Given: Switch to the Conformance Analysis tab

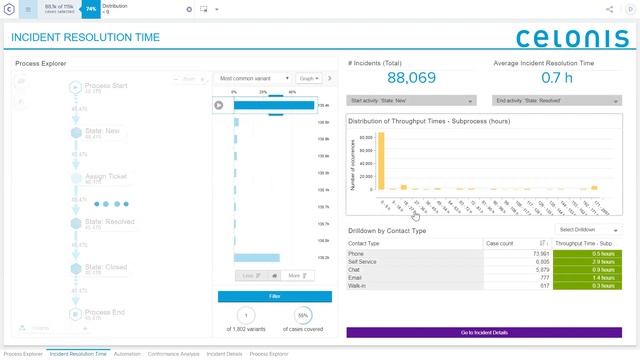Looking at the screenshot, I should click(173, 354).
